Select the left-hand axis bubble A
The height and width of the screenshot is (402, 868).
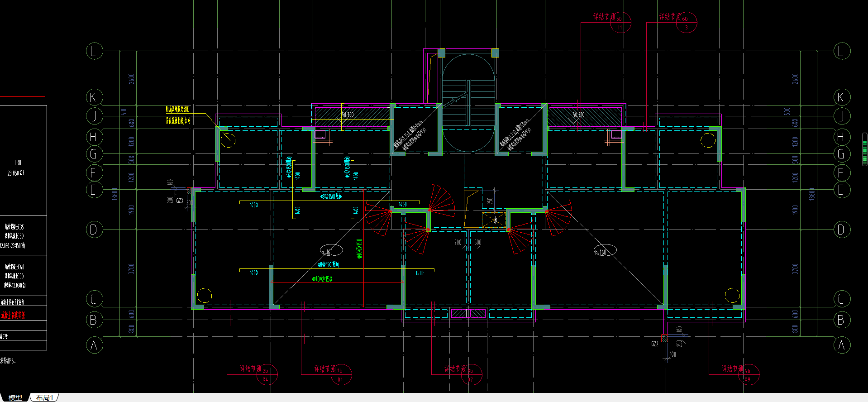pyautogui.click(x=94, y=345)
